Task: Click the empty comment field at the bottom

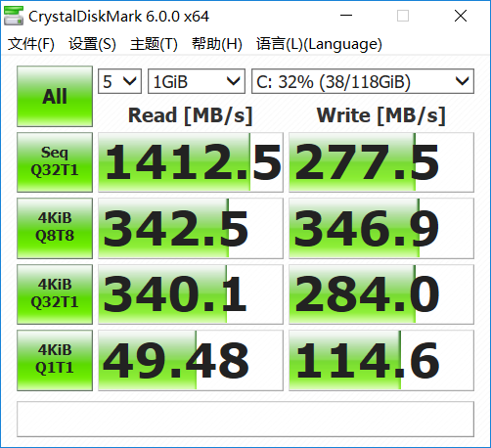Action: pyautogui.click(x=245, y=419)
